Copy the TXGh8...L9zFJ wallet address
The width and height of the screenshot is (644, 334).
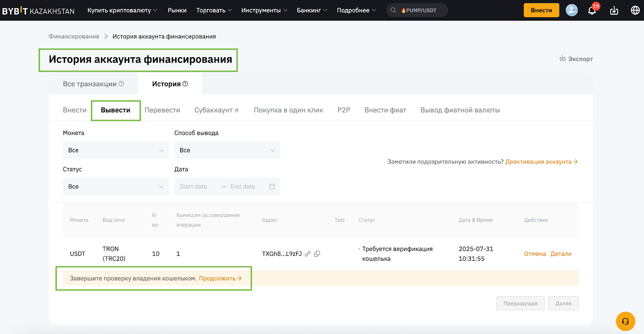pyautogui.click(x=317, y=254)
